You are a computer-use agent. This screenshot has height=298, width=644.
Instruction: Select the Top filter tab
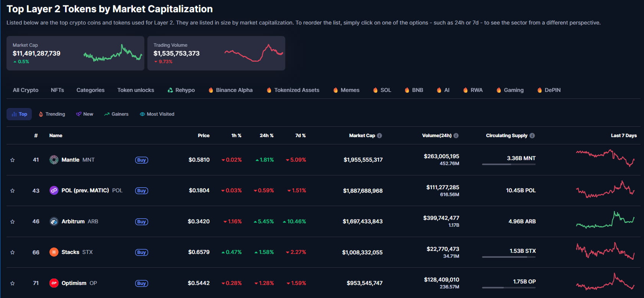pos(19,114)
